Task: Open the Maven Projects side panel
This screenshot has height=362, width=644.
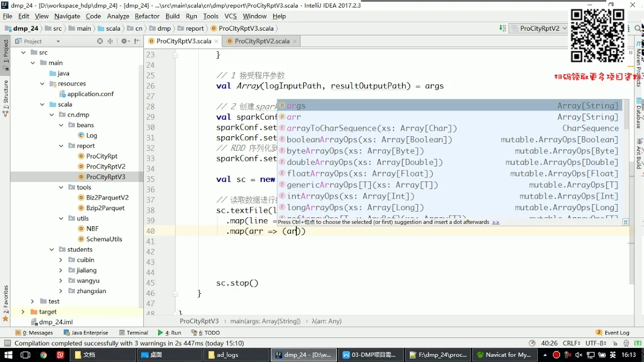Action: [639, 64]
